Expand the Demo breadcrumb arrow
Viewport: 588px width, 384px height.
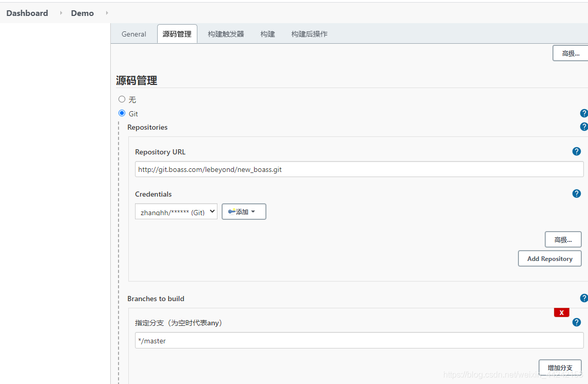point(107,13)
